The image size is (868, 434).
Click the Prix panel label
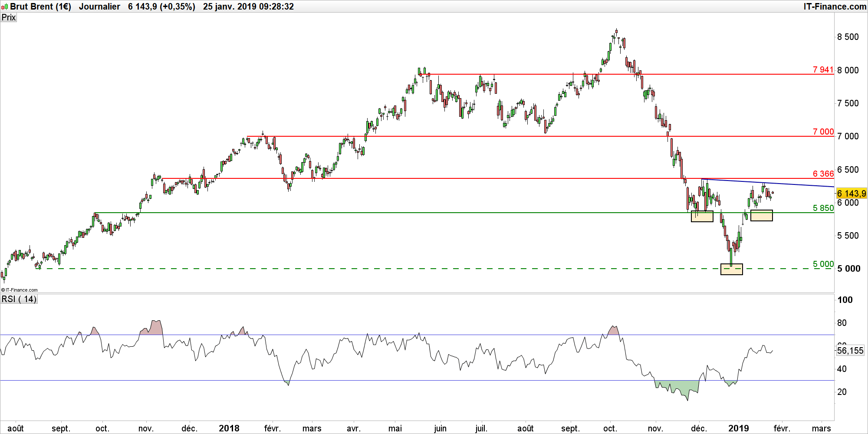coord(9,17)
